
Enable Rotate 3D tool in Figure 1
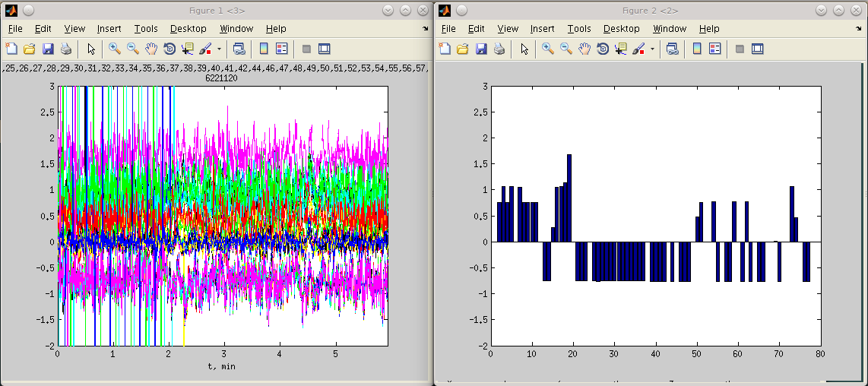[x=169, y=49]
